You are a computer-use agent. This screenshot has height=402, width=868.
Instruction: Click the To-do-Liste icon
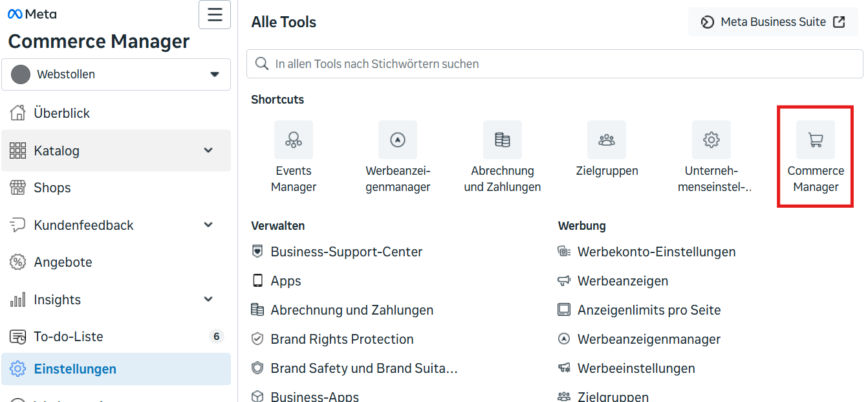[x=17, y=337]
